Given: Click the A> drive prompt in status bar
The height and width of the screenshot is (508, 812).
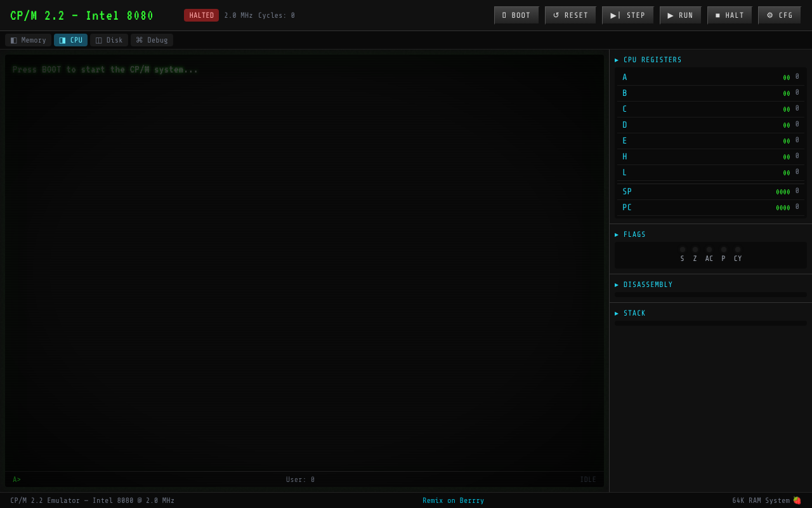Looking at the screenshot, I should coord(17,480).
